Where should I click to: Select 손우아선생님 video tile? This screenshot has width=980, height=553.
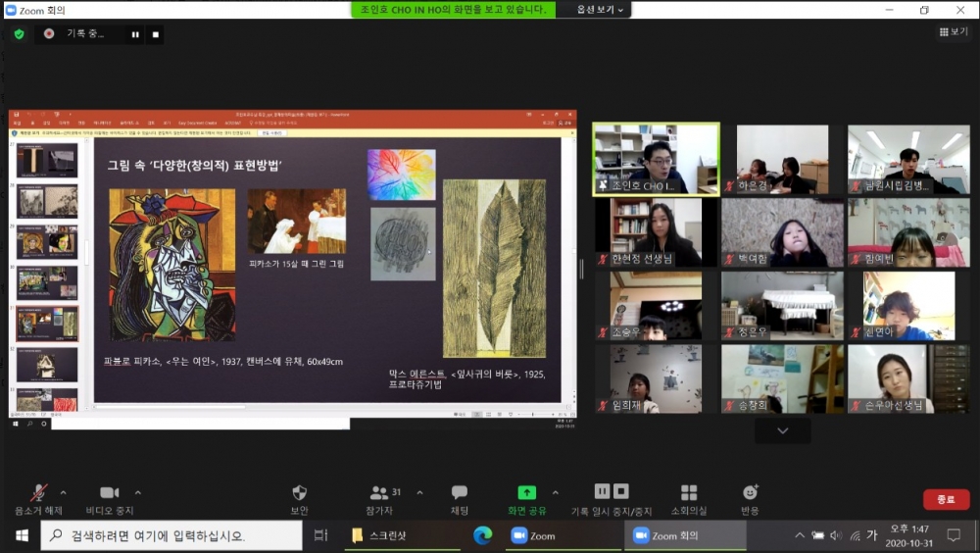908,379
